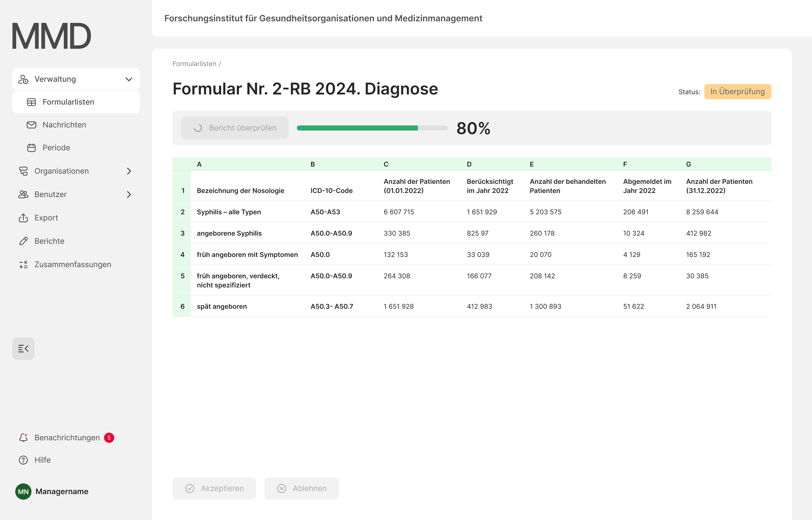812x520 pixels.
Task: Click the Berichte pencil icon
Action: click(x=23, y=241)
